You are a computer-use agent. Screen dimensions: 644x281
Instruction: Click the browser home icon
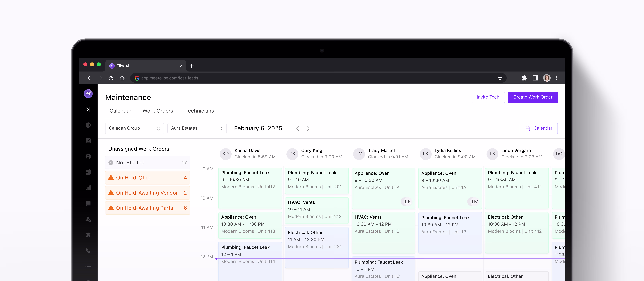point(122,78)
